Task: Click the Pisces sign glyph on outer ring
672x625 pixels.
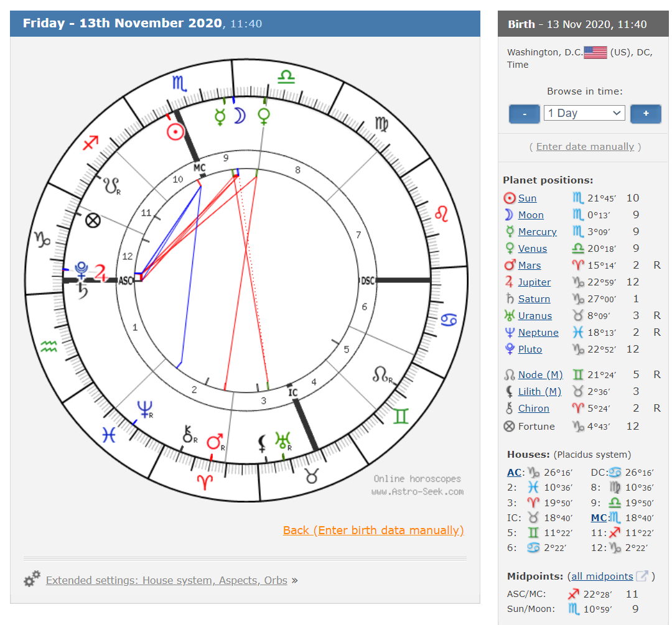Action: click(109, 435)
